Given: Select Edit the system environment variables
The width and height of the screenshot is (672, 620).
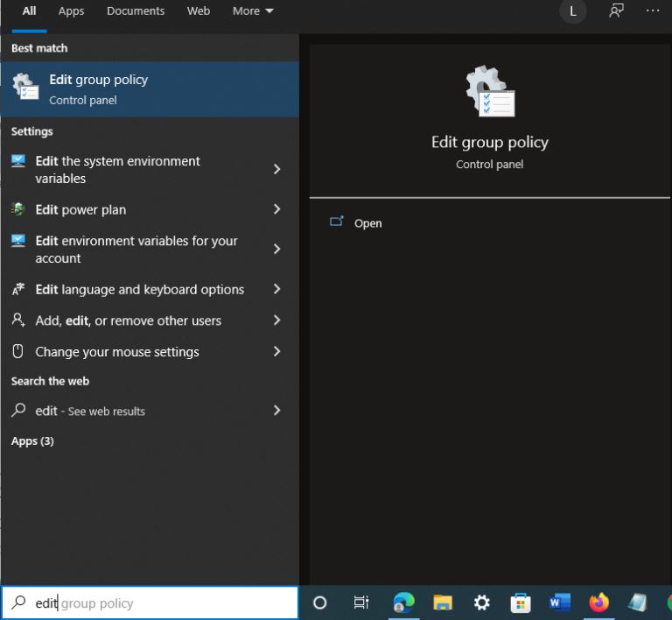Looking at the screenshot, I should pos(150,169).
